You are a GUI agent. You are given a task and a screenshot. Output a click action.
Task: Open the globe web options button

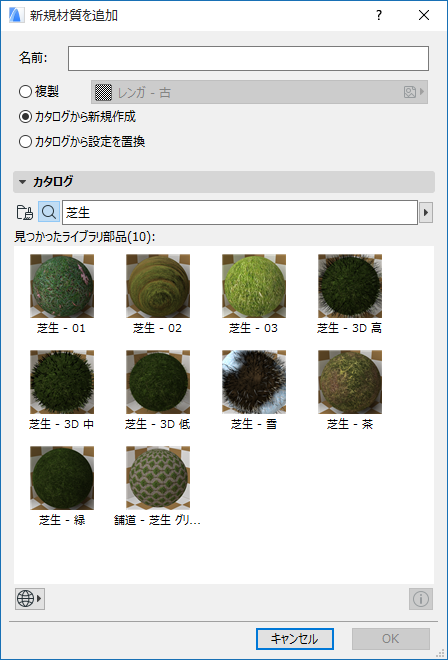click(30, 599)
